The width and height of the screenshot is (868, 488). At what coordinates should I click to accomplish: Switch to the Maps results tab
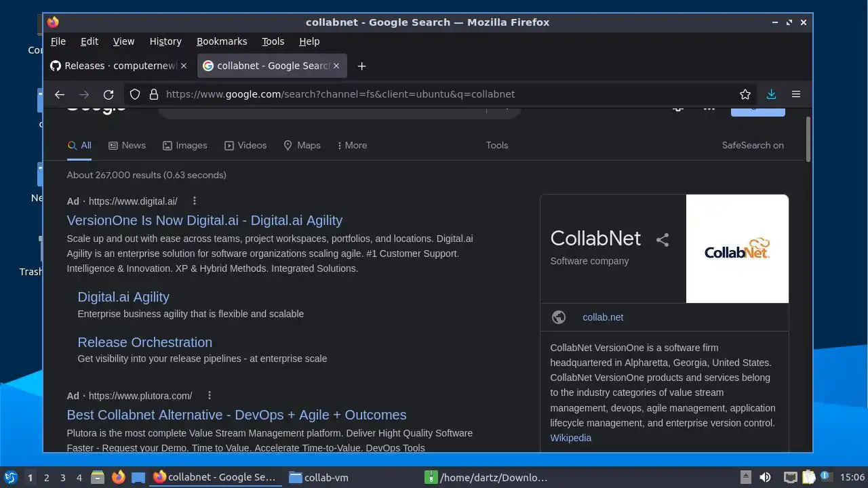(302, 145)
